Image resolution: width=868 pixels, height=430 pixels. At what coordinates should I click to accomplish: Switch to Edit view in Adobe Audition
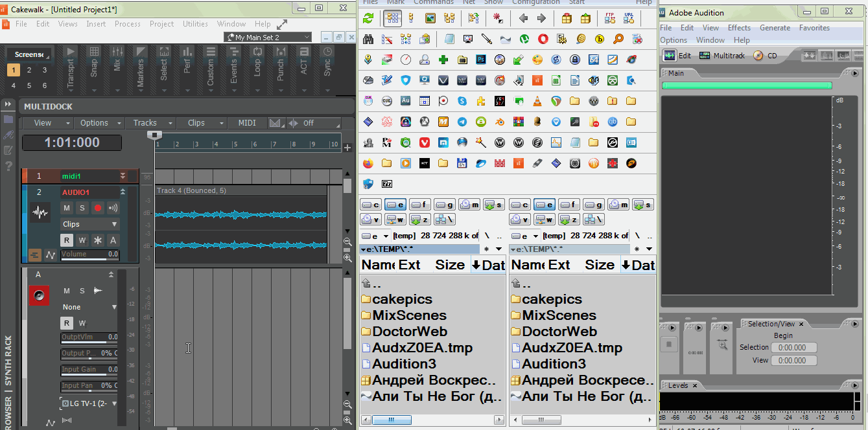(677, 56)
